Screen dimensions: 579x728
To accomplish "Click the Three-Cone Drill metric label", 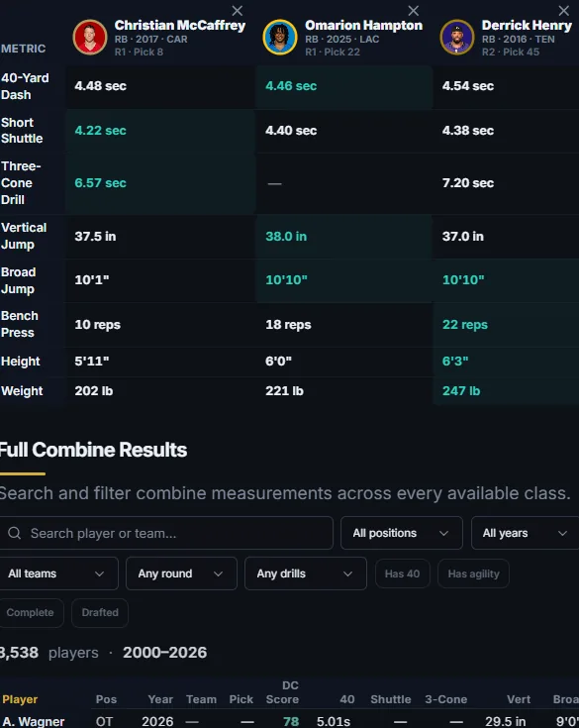I will 21,183.
